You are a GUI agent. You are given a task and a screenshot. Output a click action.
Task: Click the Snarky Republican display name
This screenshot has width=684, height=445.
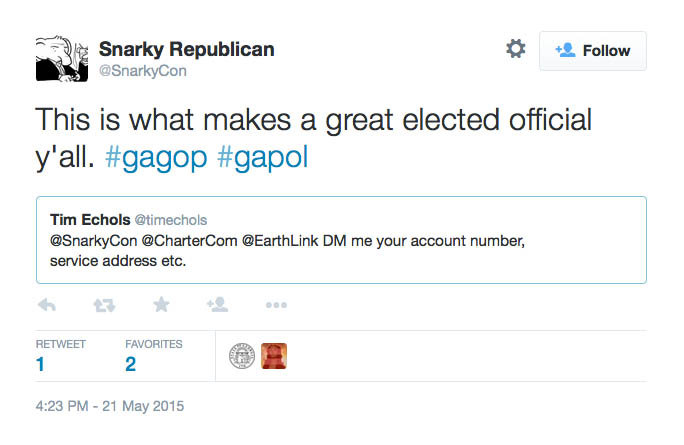click(187, 49)
